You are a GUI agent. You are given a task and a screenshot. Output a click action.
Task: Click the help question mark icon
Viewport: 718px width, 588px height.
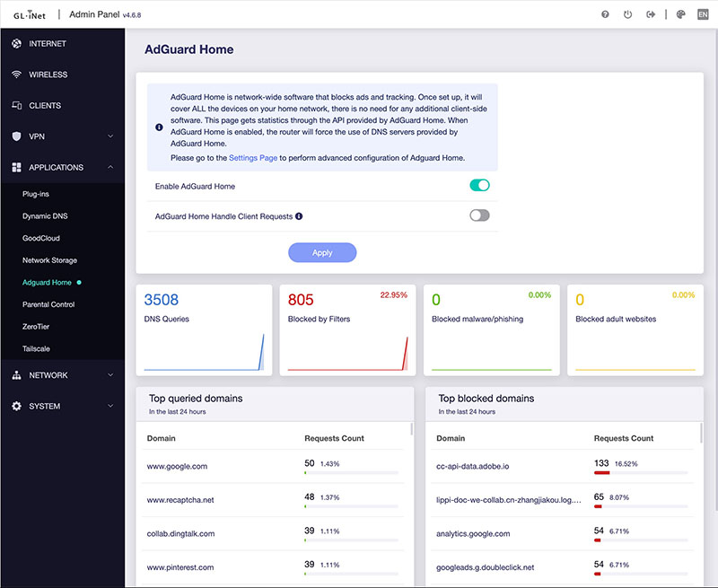pyautogui.click(x=605, y=14)
